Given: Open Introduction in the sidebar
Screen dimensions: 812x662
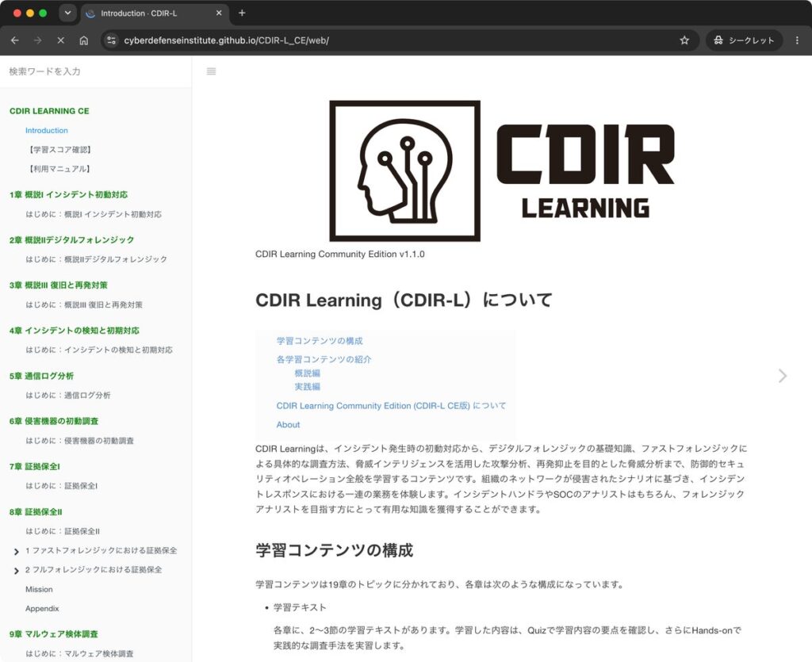Looking at the screenshot, I should point(47,131).
